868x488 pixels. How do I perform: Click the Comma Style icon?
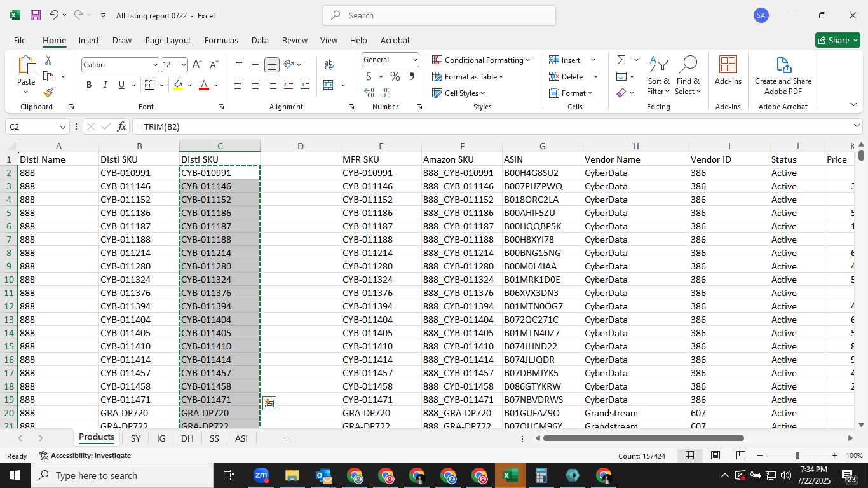(x=412, y=76)
